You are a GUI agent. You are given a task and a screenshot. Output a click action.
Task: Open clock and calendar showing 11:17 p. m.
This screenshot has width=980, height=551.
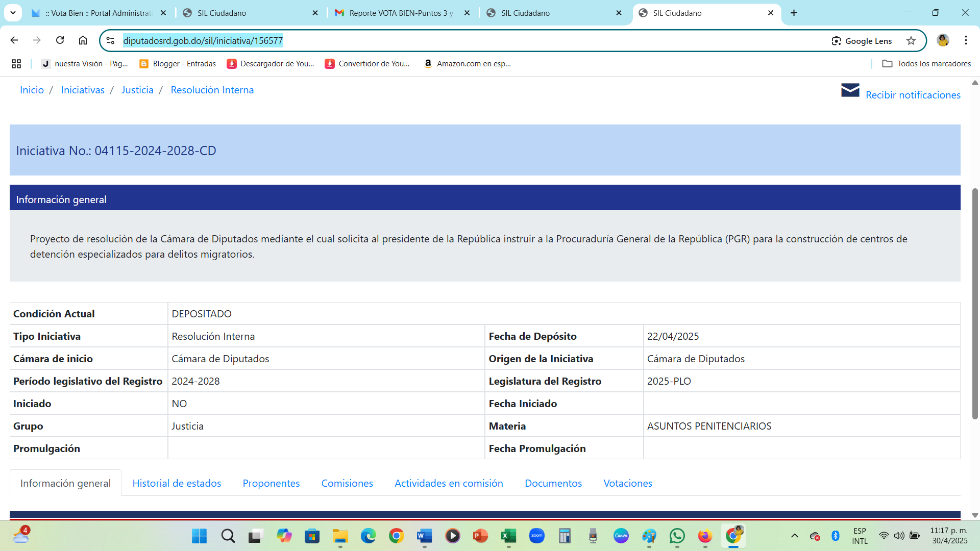tap(949, 536)
